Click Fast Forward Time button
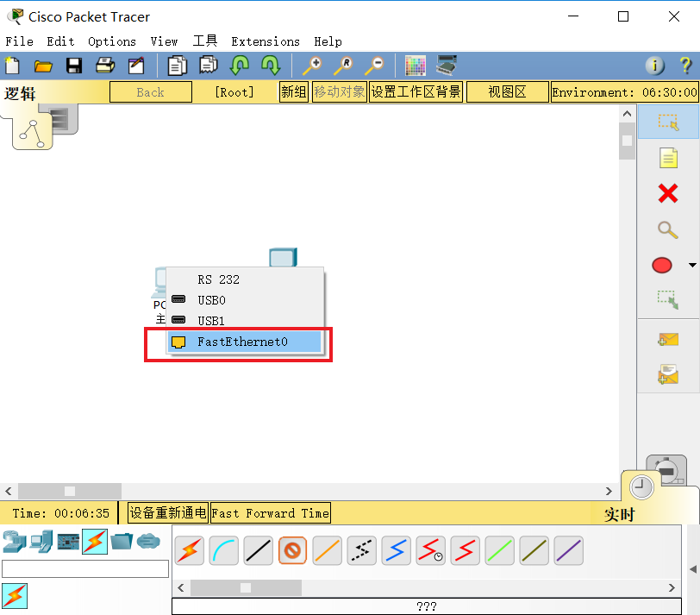 (270, 512)
